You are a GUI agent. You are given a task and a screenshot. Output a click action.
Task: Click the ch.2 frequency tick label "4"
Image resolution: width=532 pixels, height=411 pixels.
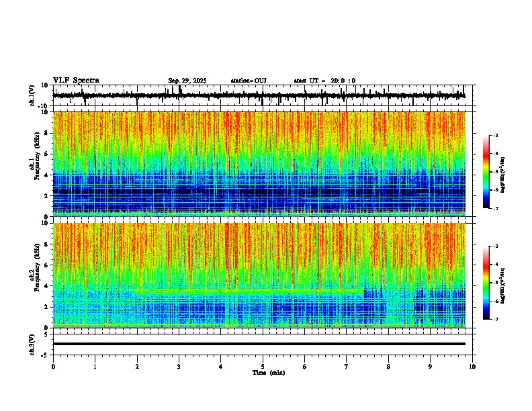coord(46,286)
